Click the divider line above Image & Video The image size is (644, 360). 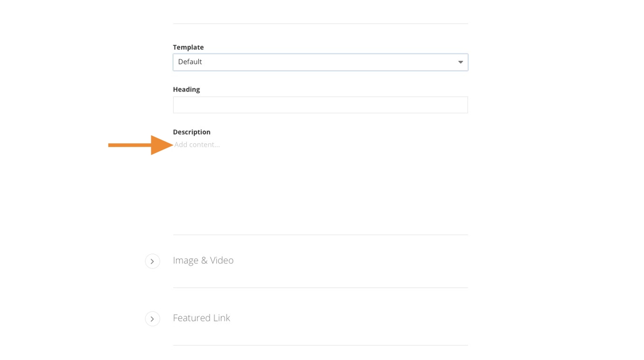click(320, 235)
